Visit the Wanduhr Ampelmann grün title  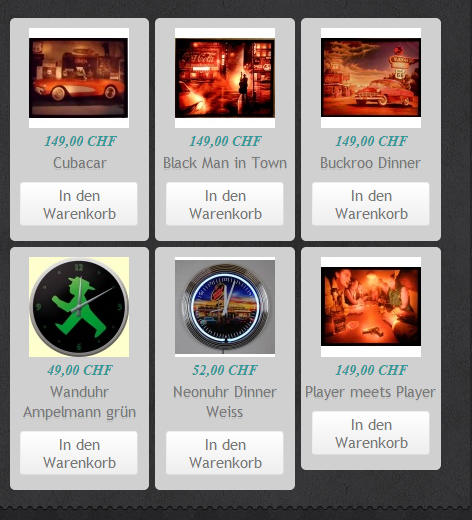point(79,402)
